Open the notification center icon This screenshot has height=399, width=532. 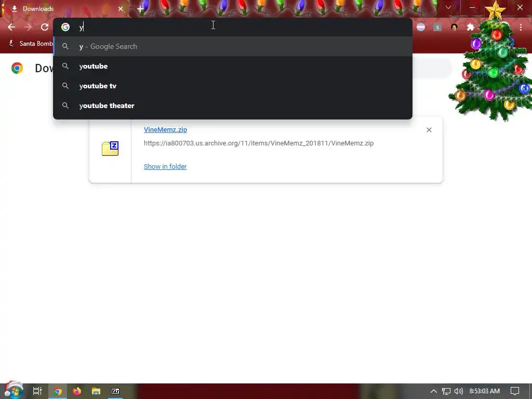(515, 391)
